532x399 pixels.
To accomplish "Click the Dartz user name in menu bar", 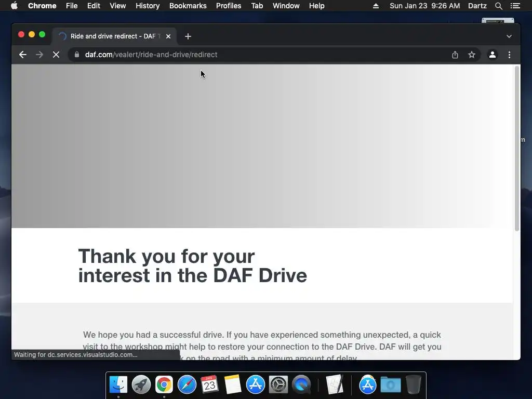I will (477, 6).
